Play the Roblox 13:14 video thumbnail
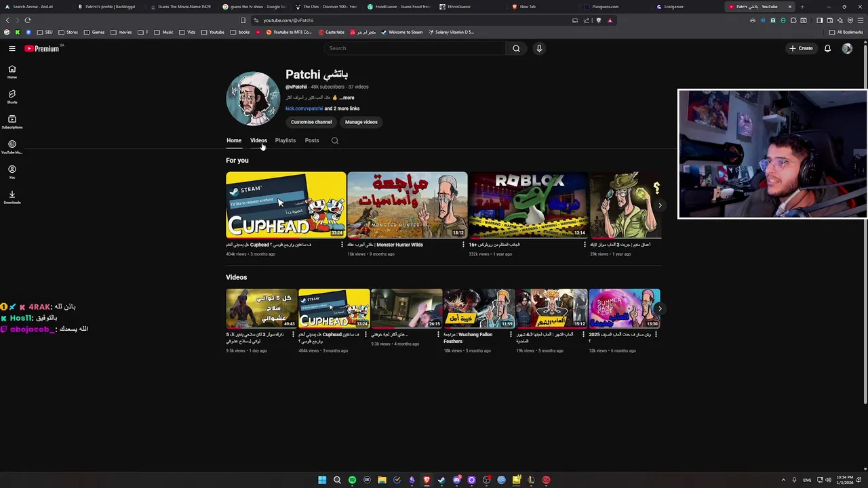Screen dimensions: 868x488 [x=528, y=205]
